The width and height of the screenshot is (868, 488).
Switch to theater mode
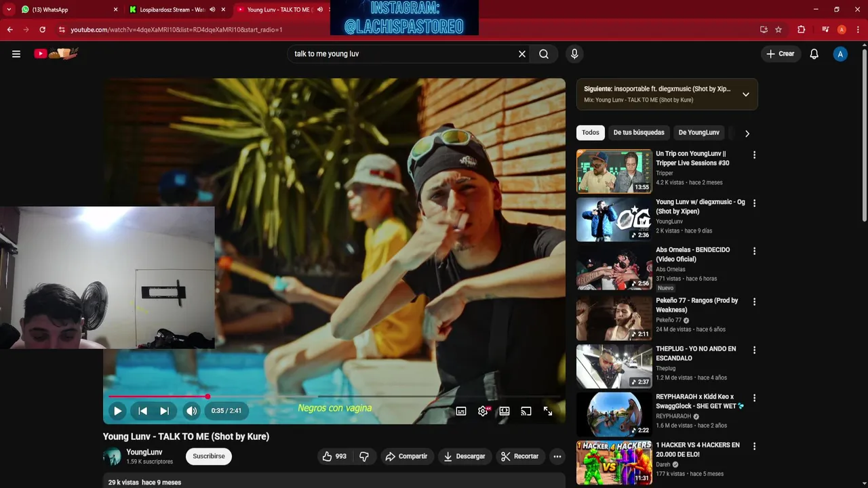point(505,411)
